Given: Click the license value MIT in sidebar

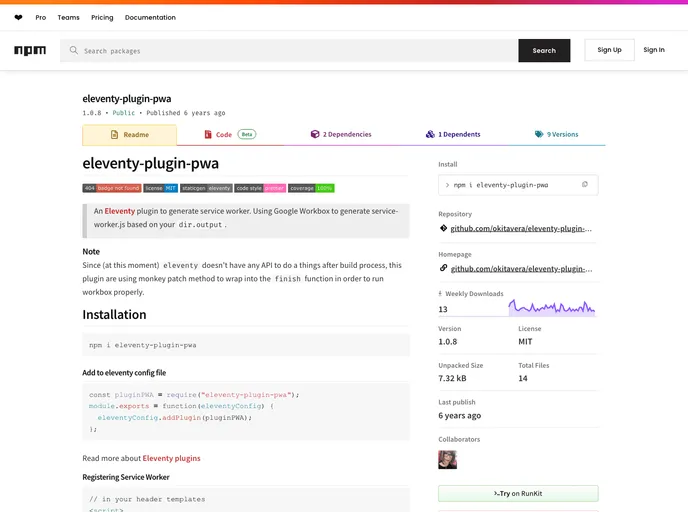Looking at the screenshot, I should click(x=525, y=341).
